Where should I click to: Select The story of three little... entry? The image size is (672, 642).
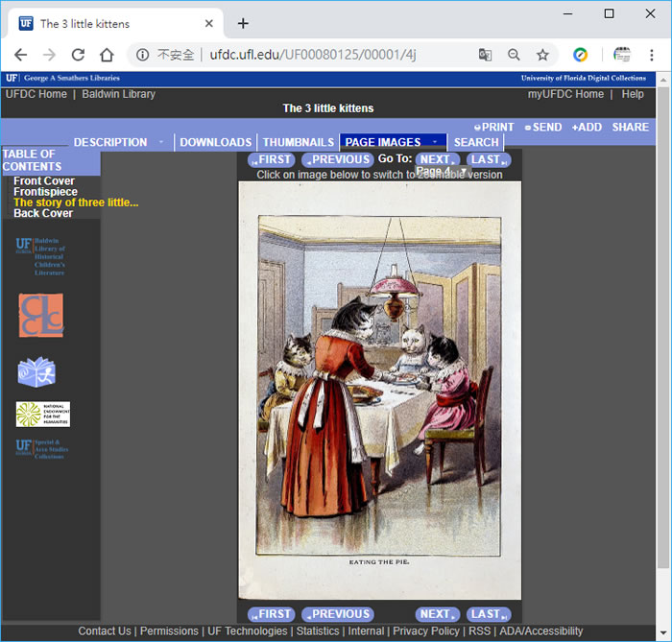[x=76, y=202]
